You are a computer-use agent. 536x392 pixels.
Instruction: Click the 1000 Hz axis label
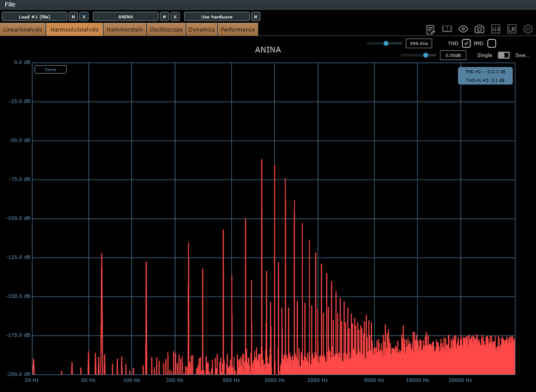coord(275,380)
